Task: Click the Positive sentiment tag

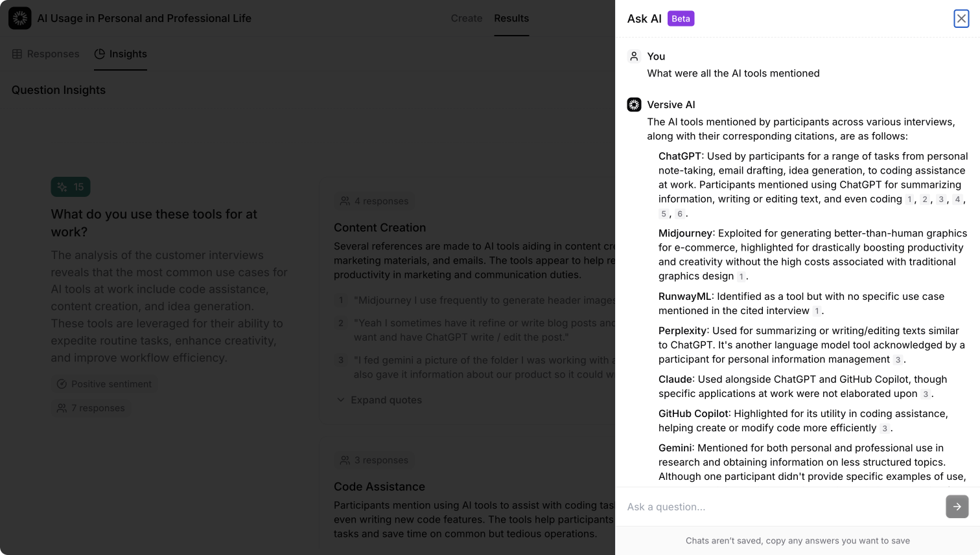Action: click(x=104, y=384)
